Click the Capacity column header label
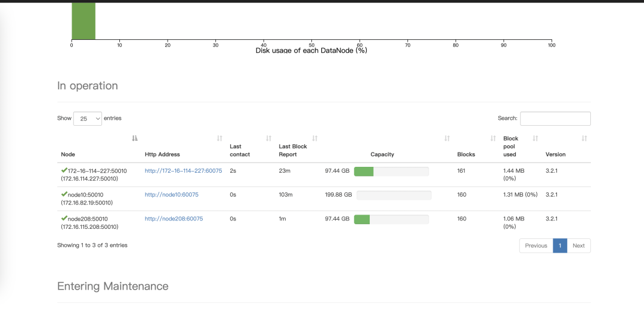Image resolution: width=644 pixels, height=314 pixels. tap(382, 155)
